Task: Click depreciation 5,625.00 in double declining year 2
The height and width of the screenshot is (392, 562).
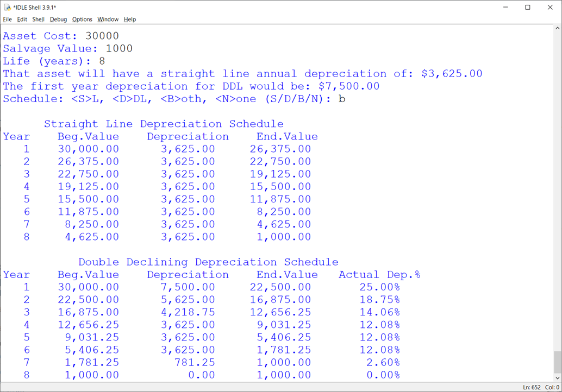Action: pyautogui.click(x=188, y=300)
